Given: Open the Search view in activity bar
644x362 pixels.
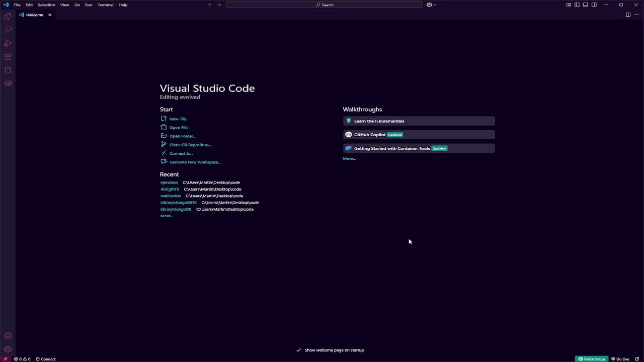Looking at the screenshot, I should click(x=8, y=30).
